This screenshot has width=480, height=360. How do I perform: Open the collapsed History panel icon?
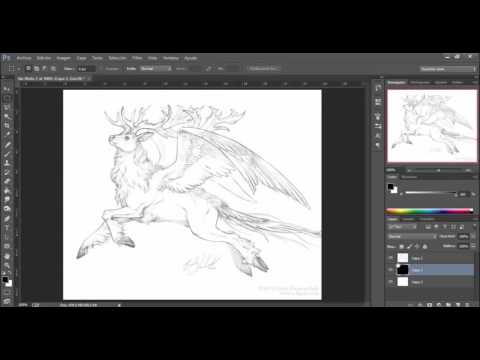click(378, 88)
